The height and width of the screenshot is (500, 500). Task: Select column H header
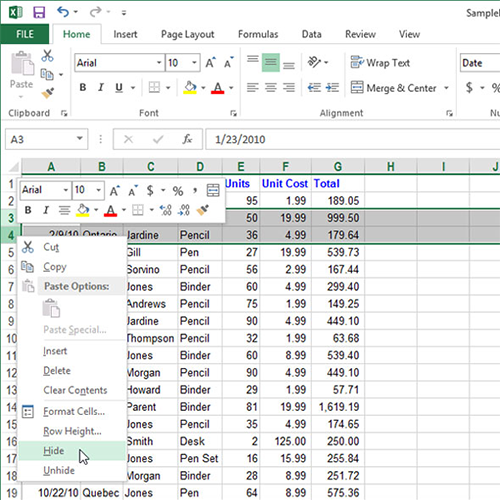click(391, 166)
